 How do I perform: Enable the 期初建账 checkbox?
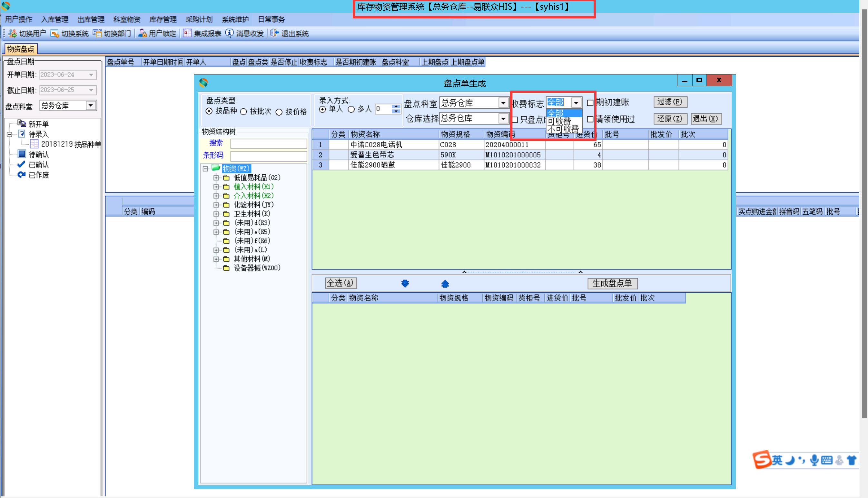(x=590, y=103)
